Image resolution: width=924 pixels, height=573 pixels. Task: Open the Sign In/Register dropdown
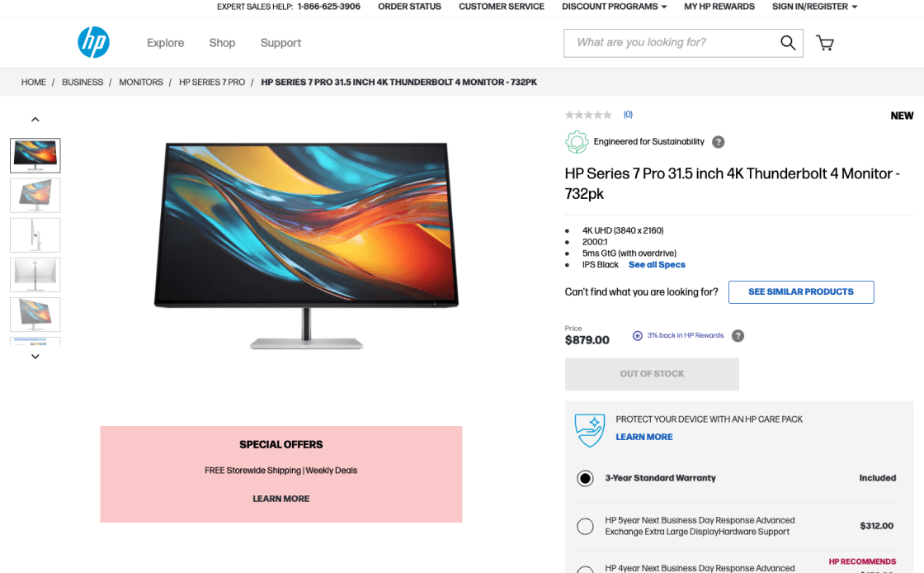tap(814, 7)
